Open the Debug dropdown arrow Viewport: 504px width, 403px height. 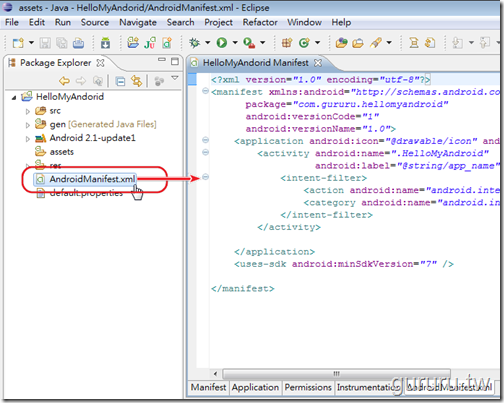click(207, 43)
